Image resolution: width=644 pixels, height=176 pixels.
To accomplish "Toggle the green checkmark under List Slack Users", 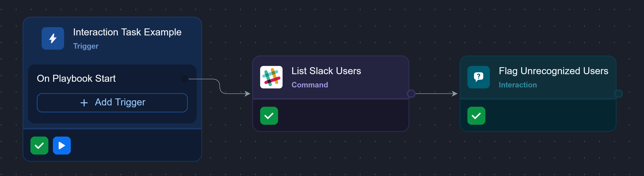I will [x=269, y=116].
